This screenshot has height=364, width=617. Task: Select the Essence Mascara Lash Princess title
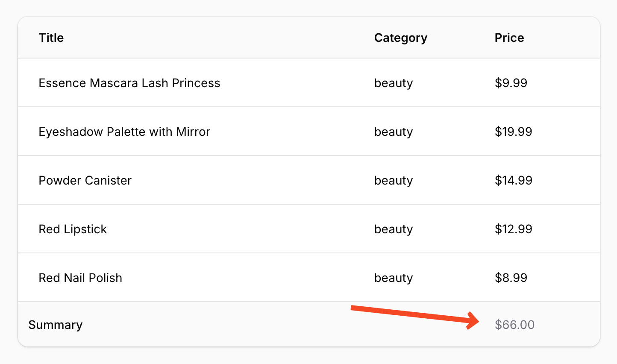129,83
